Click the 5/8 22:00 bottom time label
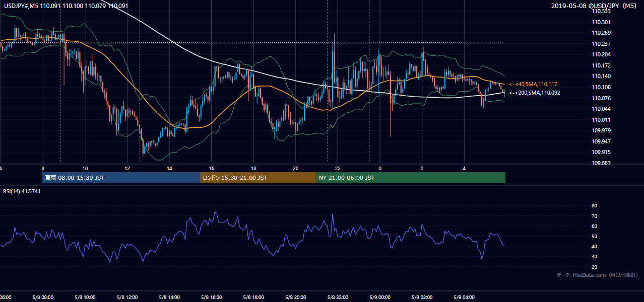The image size is (644, 302). pyautogui.click(x=337, y=297)
